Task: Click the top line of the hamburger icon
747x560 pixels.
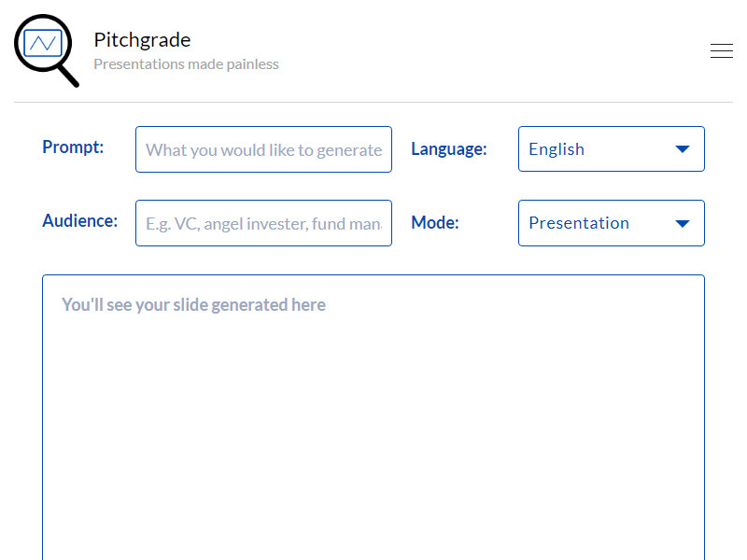Action: tap(721, 45)
